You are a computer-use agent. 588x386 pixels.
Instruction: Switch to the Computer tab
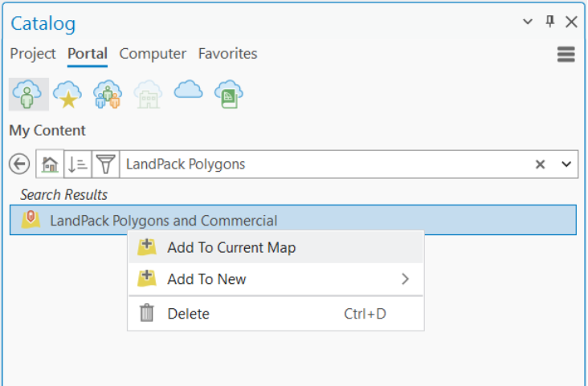[x=153, y=54]
